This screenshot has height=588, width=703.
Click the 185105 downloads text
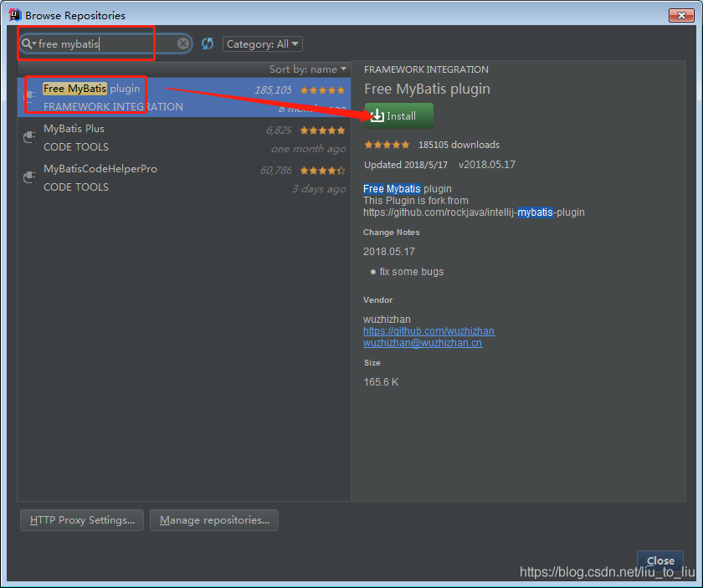pyautogui.click(x=459, y=145)
